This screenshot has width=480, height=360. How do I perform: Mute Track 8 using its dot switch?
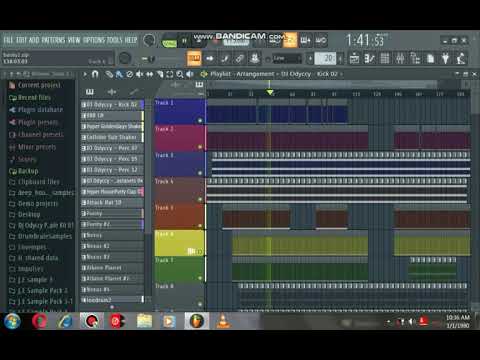point(200,304)
